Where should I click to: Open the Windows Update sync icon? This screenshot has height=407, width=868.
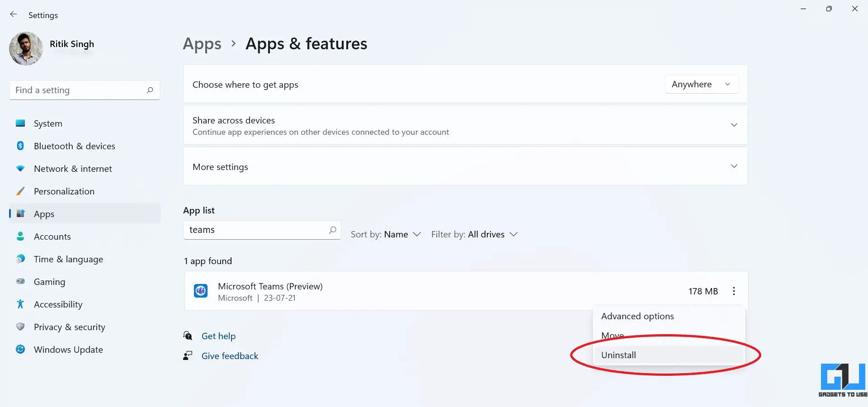[x=20, y=349]
